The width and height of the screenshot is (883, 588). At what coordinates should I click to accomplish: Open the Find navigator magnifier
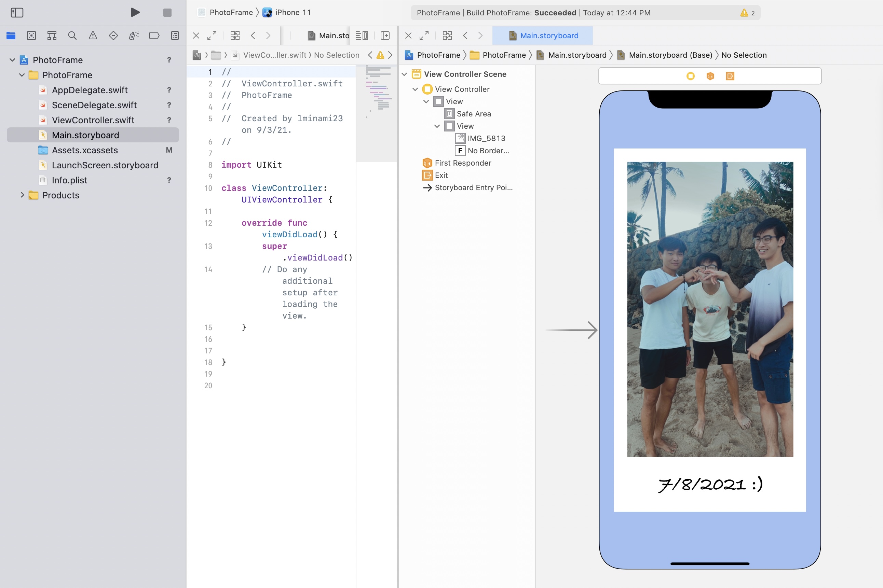(72, 36)
